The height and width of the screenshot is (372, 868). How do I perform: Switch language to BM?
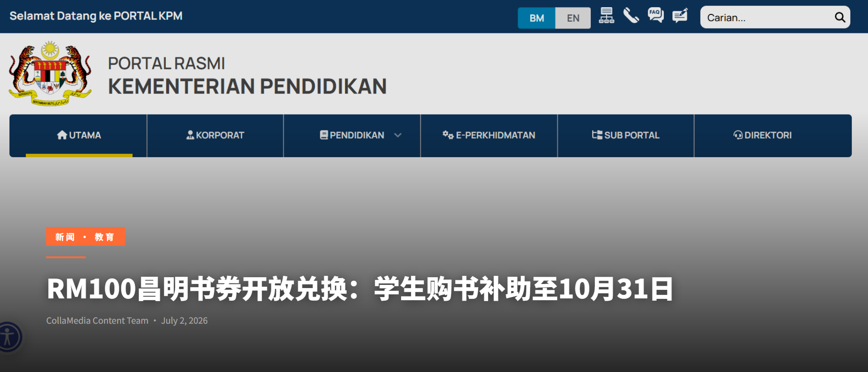tap(537, 18)
